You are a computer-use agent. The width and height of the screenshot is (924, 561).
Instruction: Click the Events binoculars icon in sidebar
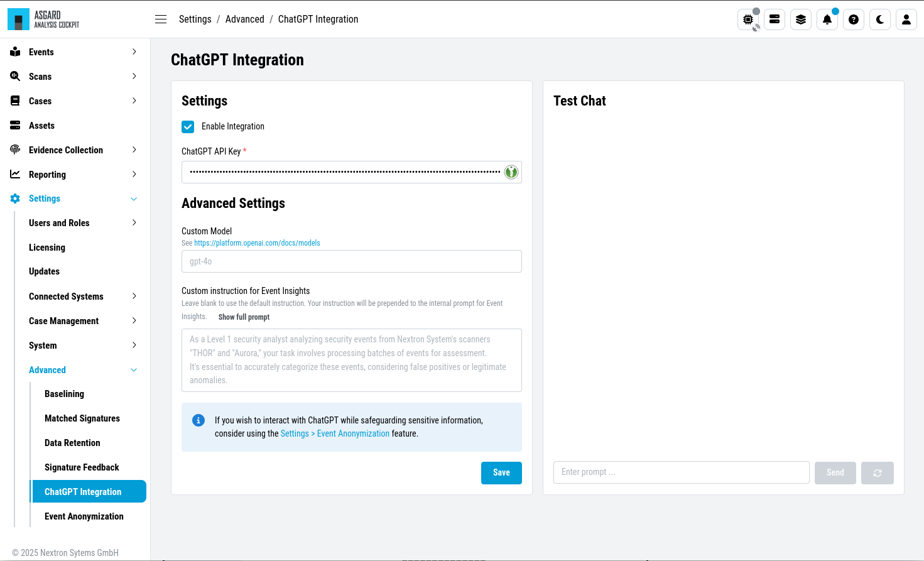15,52
